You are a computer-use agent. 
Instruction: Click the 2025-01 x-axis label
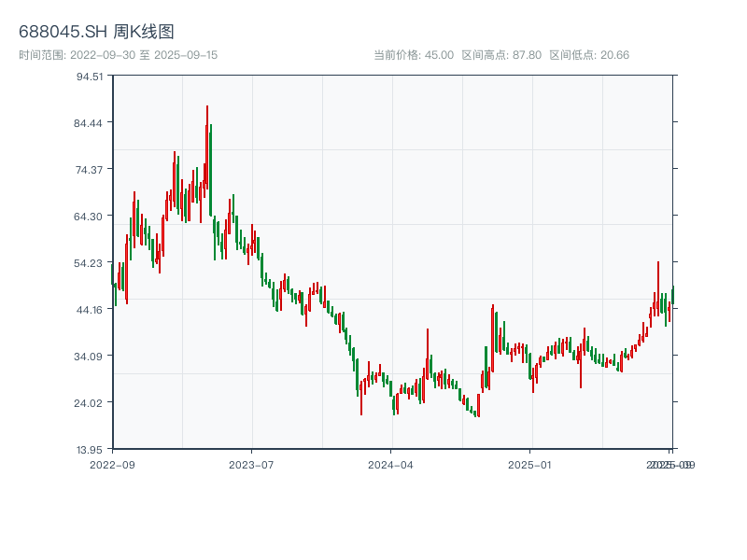pos(529,465)
